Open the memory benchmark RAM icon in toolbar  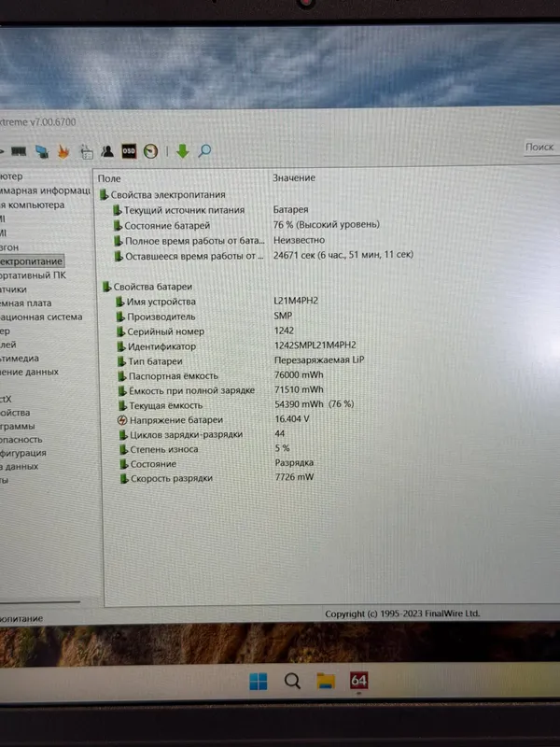19,151
